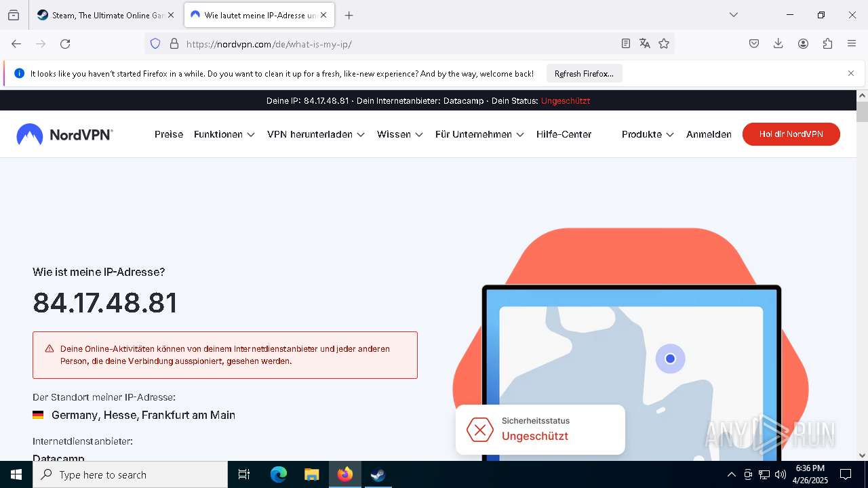
Task: Save page to Pocket
Action: coord(754,43)
